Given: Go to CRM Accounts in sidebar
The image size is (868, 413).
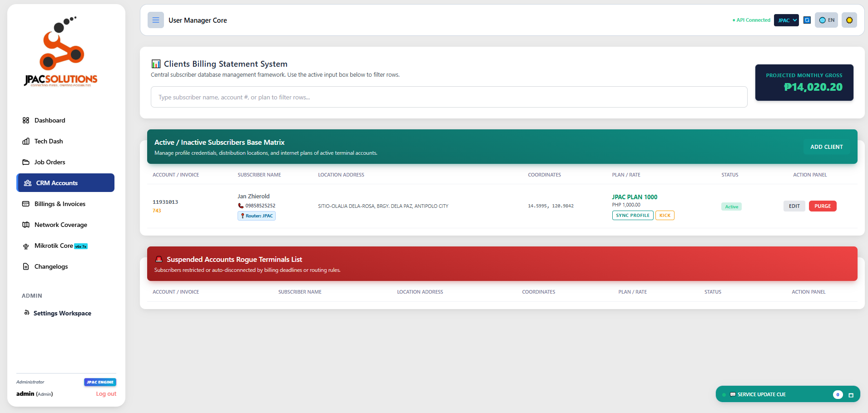Looking at the screenshot, I should 65,183.
